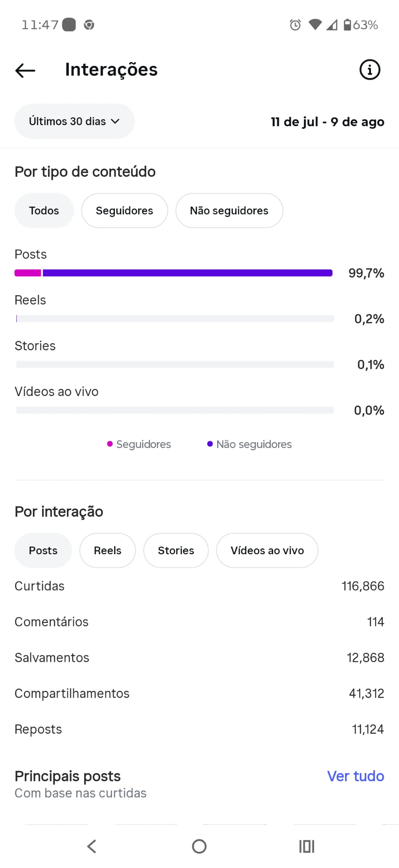Viewport: 399px width, 868px height.
Task: Select the Seguidores filter chip
Action: tap(124, 211)
